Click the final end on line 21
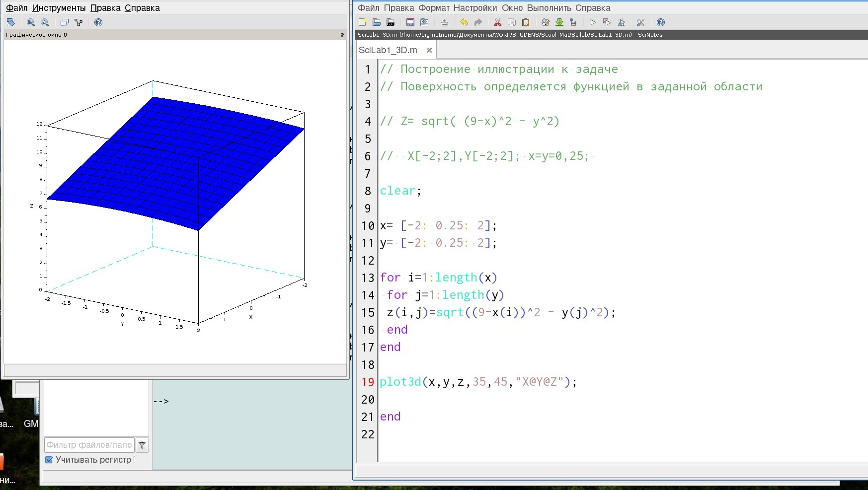This screenshot has width=868, height=490. click(x=390, y=417)
